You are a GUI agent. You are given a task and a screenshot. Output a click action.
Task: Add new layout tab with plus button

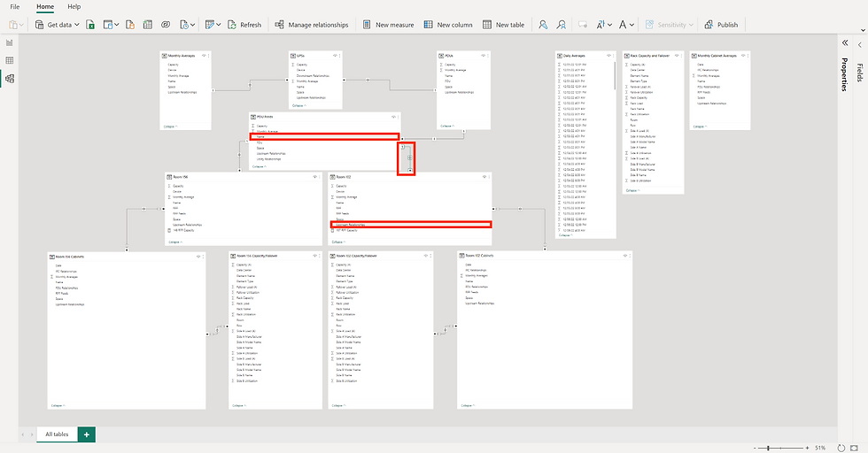87,434
